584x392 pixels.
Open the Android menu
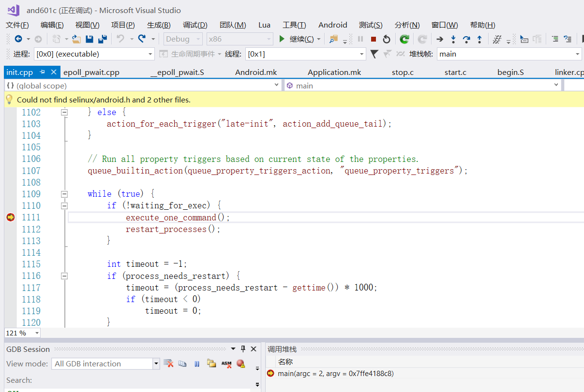click(332, 25)
